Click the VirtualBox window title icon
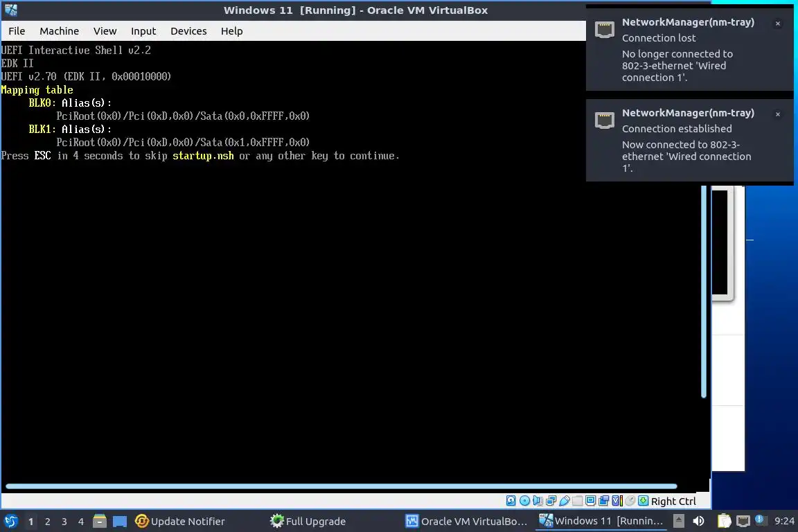 tap(10, 10)
